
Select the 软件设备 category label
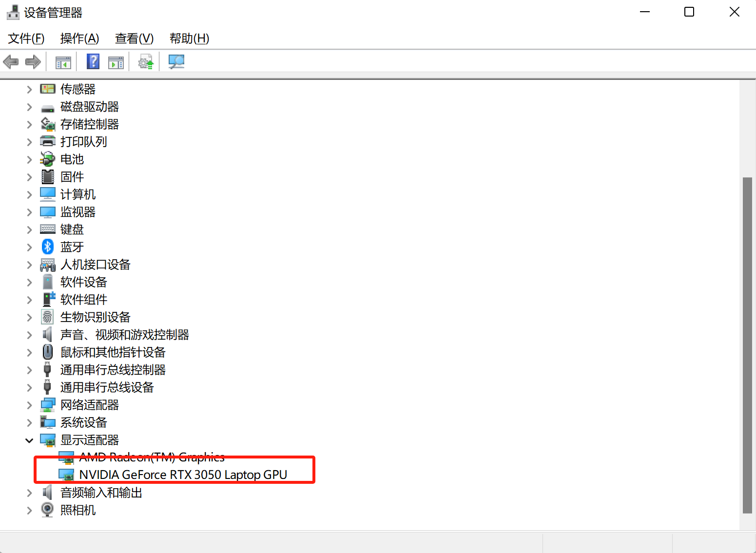coord(84,282)
